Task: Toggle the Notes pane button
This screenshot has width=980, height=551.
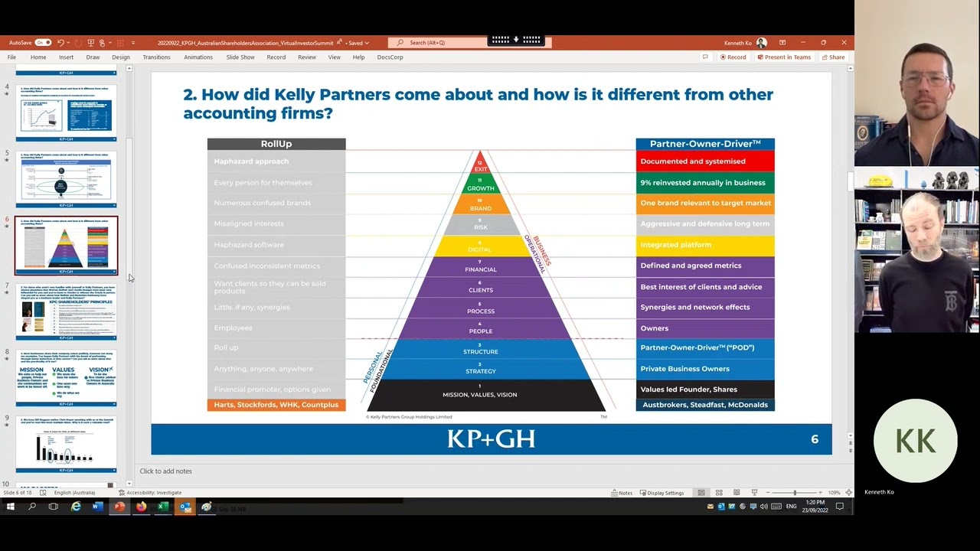Action: pos(622,493)
